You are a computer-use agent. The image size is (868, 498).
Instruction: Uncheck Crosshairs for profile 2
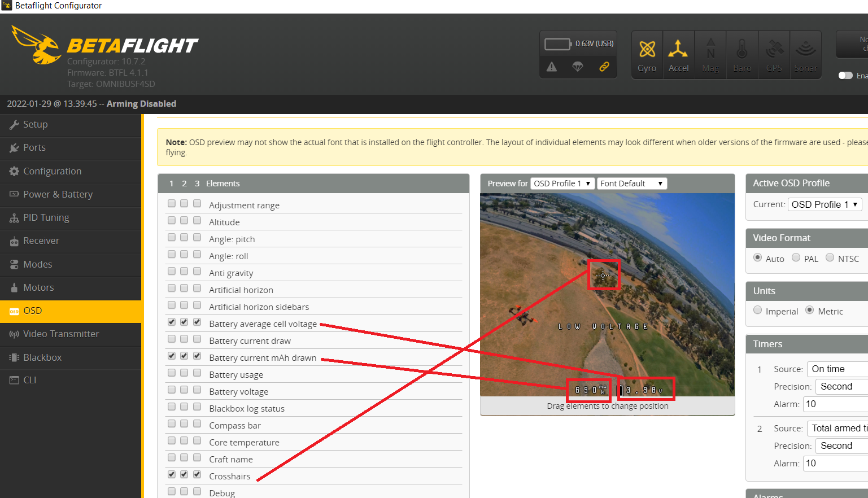click(x=184, y=474)
